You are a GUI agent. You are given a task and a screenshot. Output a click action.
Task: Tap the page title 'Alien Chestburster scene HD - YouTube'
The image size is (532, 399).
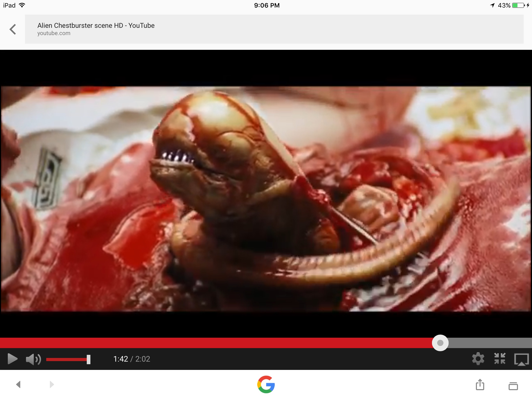pyautogui.click(x=96, y=25)
